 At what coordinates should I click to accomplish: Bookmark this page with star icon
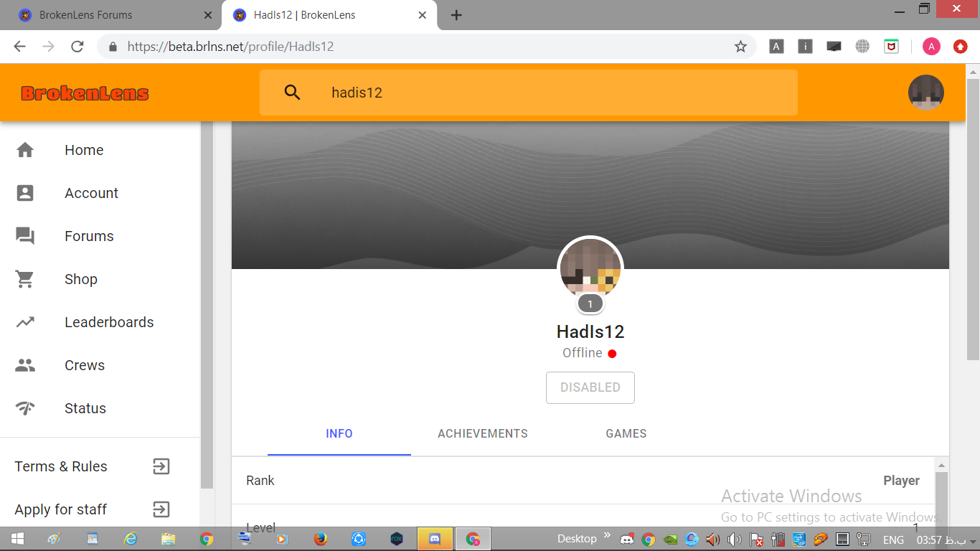coord(740,47)
